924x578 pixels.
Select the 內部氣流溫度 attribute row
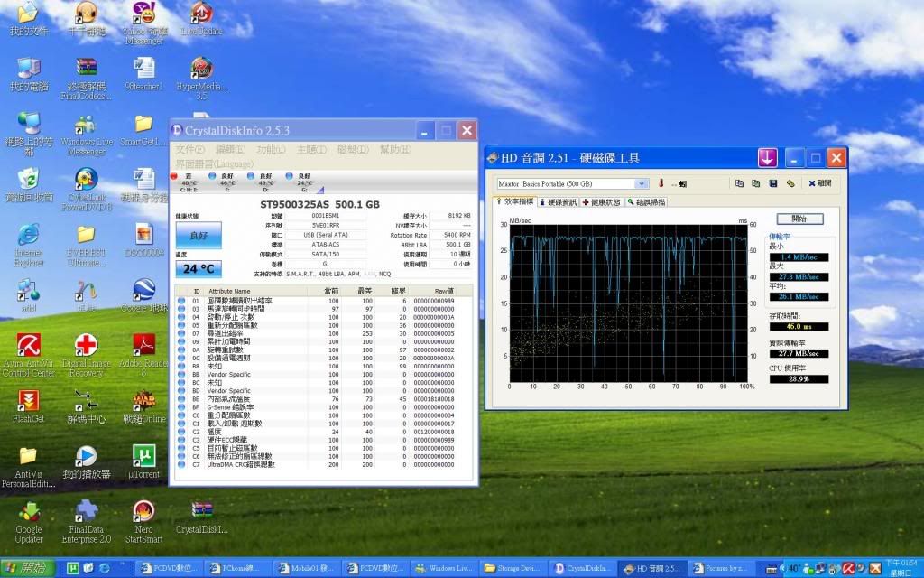(323, 398)
